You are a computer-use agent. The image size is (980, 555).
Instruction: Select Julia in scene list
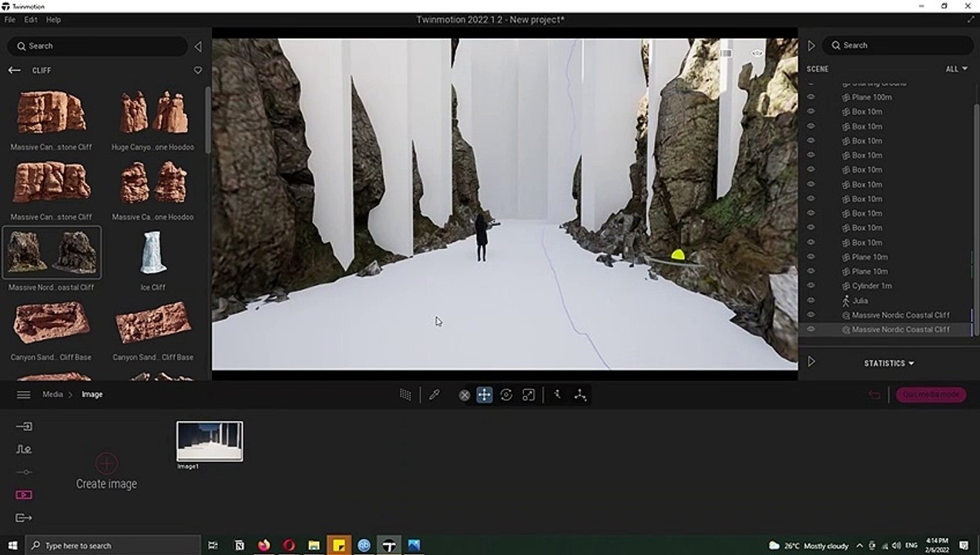(x=860, y=301)
